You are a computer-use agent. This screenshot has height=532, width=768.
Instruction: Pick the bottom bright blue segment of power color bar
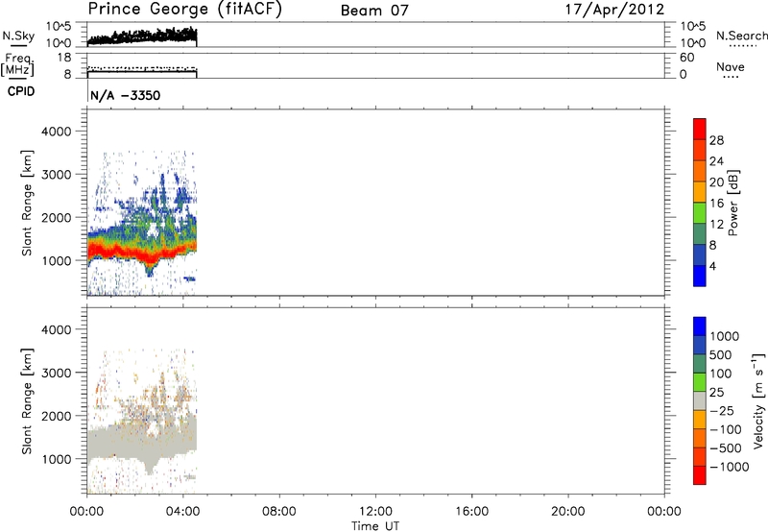700,276
